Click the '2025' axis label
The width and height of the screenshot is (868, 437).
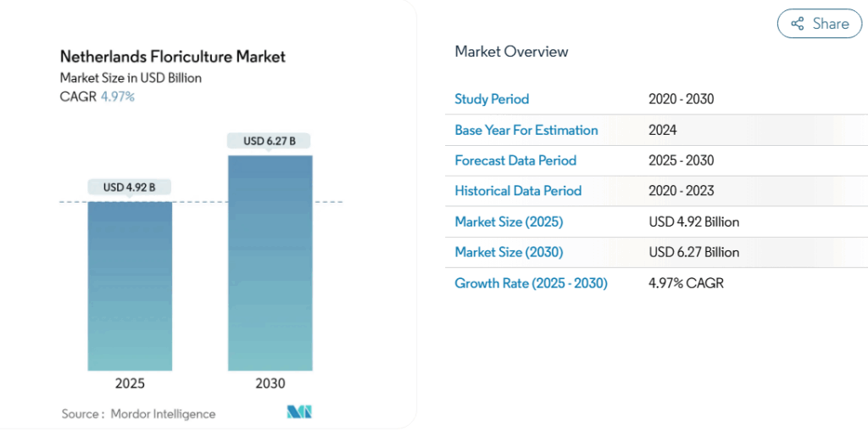coord(130,384)
